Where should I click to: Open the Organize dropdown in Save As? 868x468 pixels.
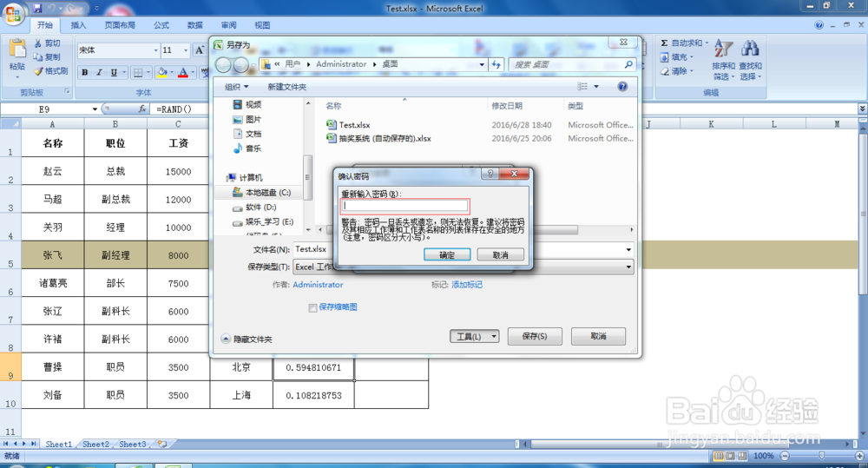coord(236,87)
